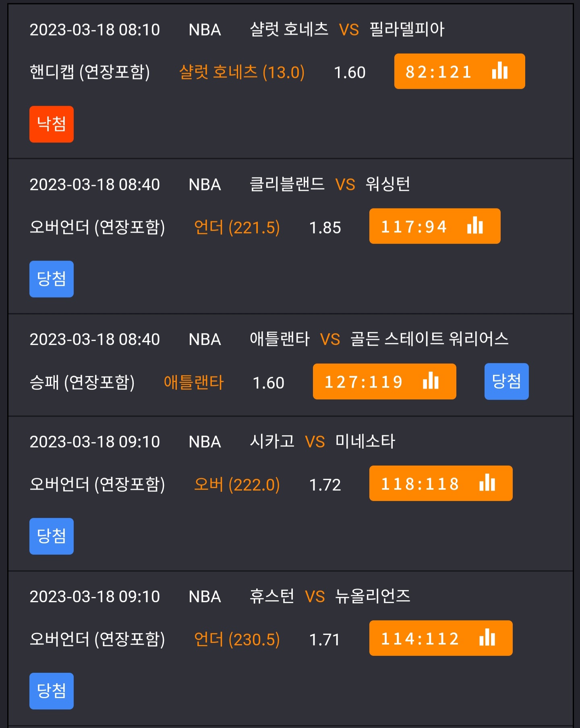Open stats chart icon for 117:94 score
The image size is (580, 728).
click(475, 226)
